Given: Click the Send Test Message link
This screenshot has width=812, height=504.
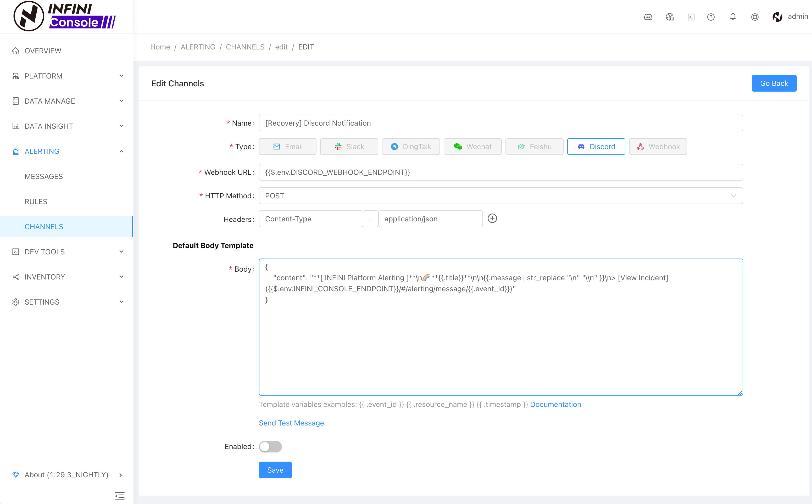Looking at the screenshot, I should pos(291,423).
